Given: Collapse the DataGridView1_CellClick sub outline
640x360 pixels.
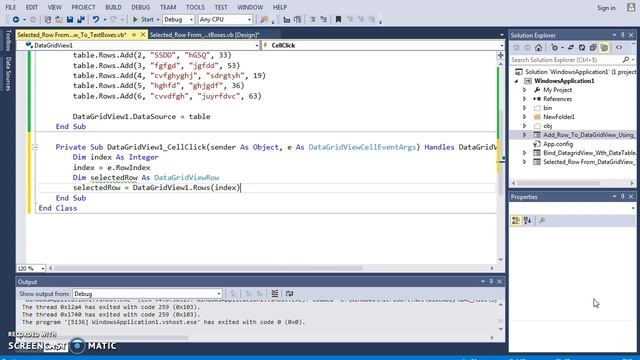Looking at the screenshot, I should tap(35, 147).
